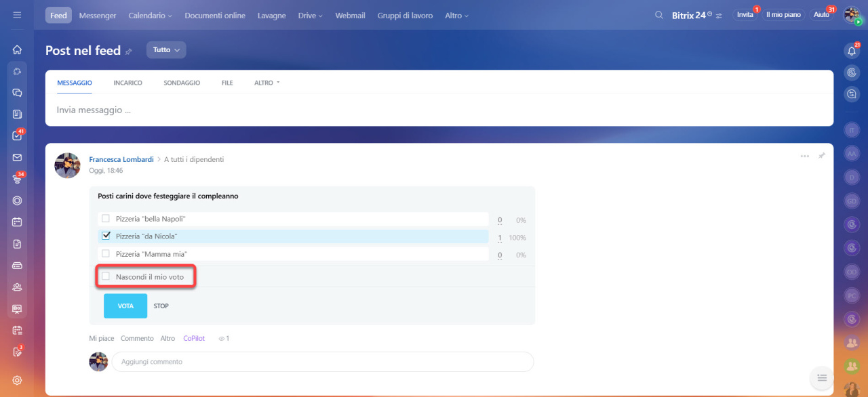Open the contacts people icon in sidebar
The height and width of the screenshot is (397, 868).
click(17, 287)
